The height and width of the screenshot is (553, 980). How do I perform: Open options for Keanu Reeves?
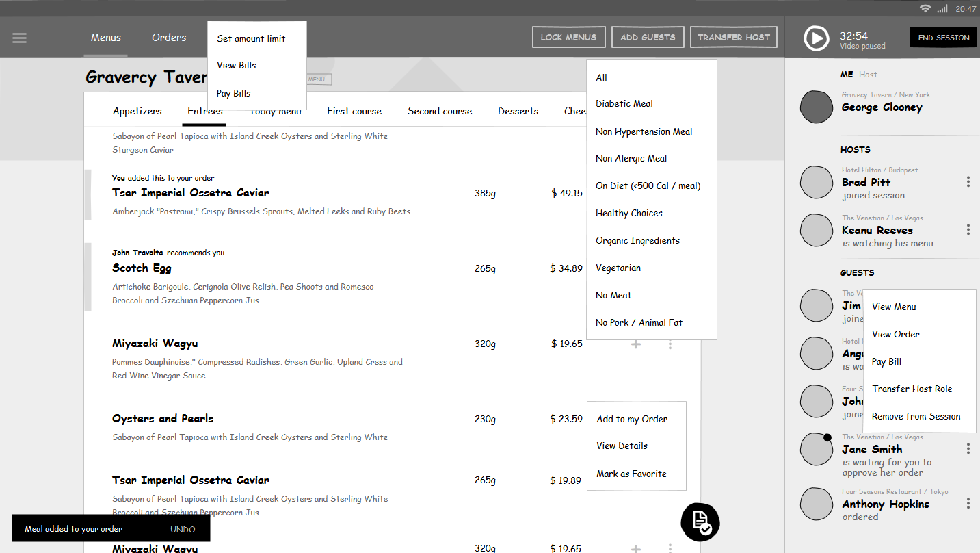pos(968,229)
